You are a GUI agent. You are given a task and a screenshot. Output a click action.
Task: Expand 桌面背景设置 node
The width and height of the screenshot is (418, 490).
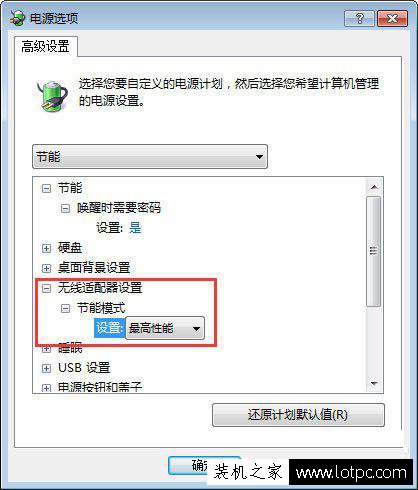(x=46, y=268)
